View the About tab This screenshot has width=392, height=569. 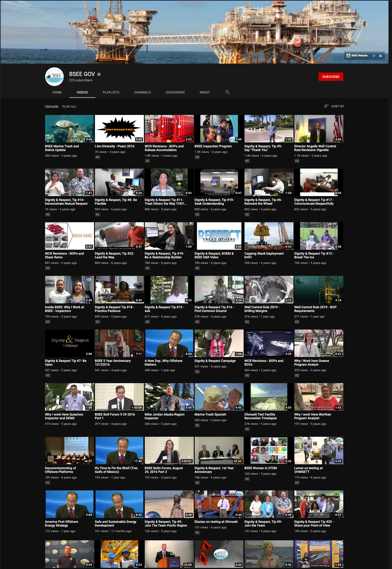click(205, 92)
